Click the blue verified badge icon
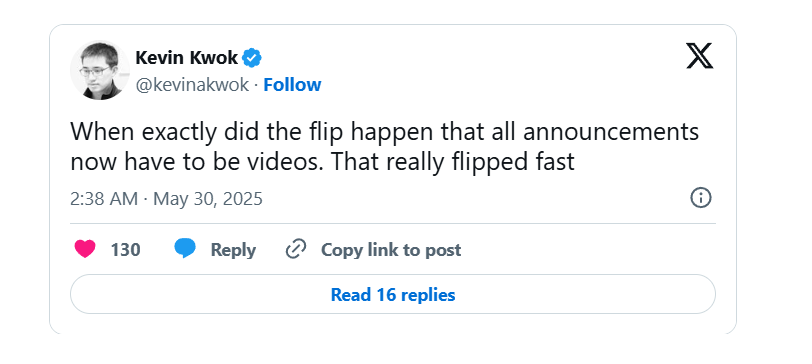This screenshot has width=812, height=364. (x=252, y=58)
